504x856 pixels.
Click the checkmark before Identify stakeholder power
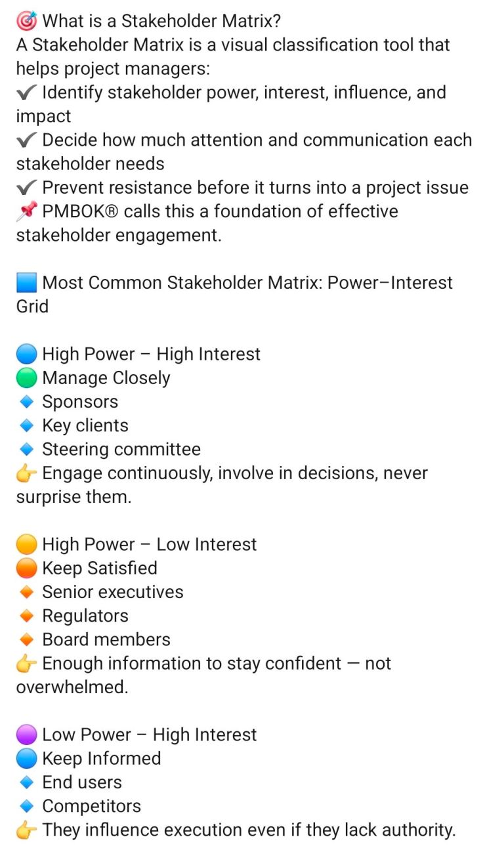[x=27, y=93]
